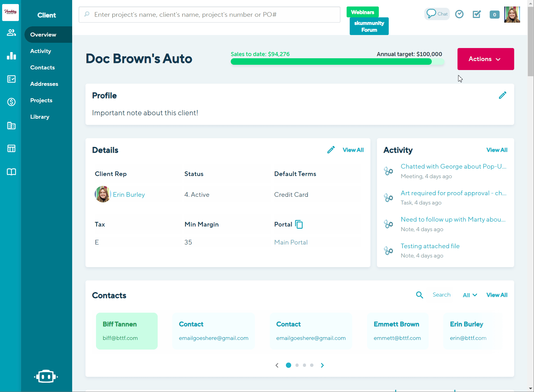This screenshot has width=534, height=392.
Task: Copy the Portal link icon
Action: [x=299, y=224]
